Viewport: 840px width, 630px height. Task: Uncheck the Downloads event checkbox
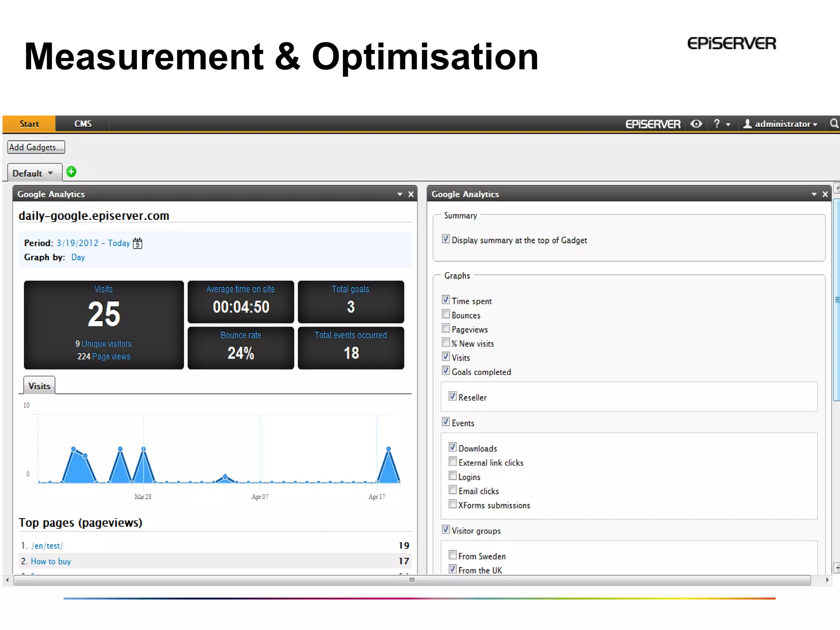[452, 447]
